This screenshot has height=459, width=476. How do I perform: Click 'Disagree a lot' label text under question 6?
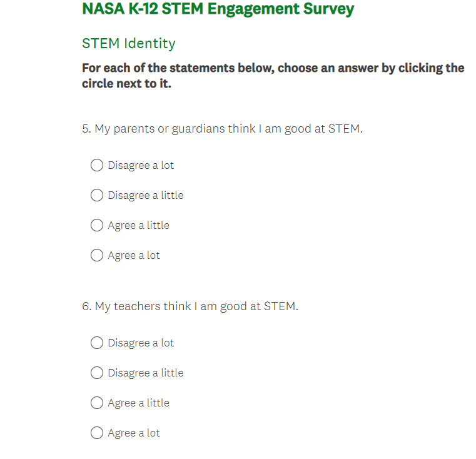[141, 343]
